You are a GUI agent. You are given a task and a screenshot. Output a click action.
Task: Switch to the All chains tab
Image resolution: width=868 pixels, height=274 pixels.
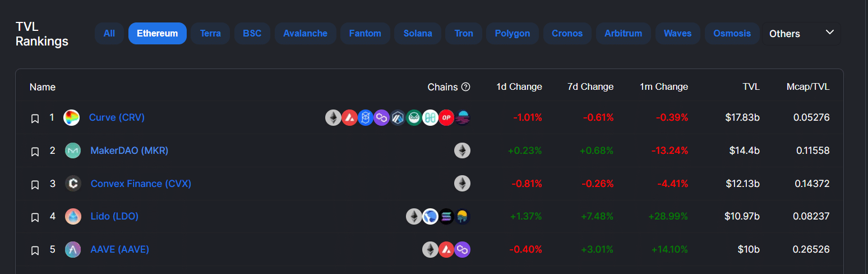[x=109, y=34]
